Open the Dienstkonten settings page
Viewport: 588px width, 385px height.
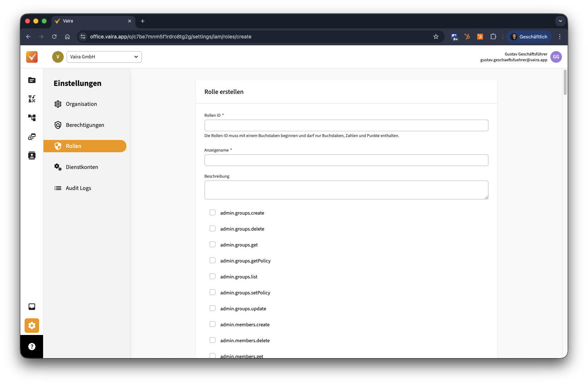tap(82, 167)
